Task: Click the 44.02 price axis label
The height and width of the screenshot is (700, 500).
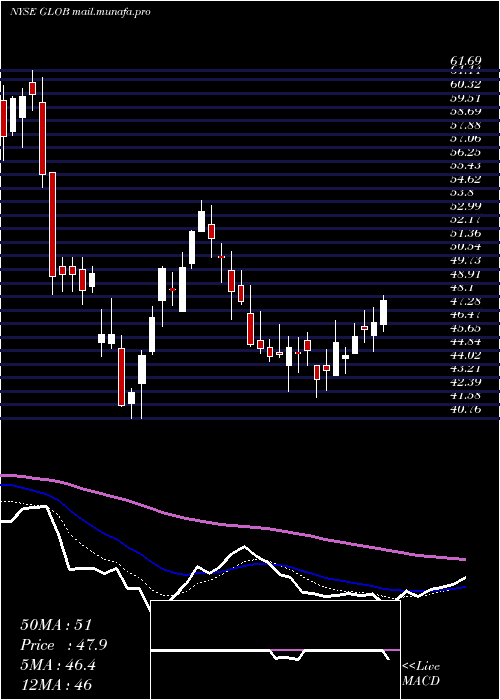Action: [465, 355]
